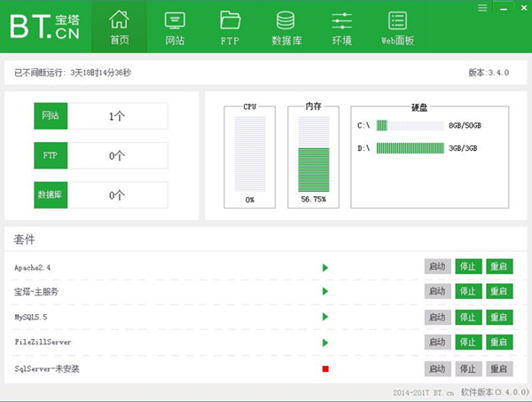Restart MySQL5.5 with 重启 button

[x=499, y=317]
